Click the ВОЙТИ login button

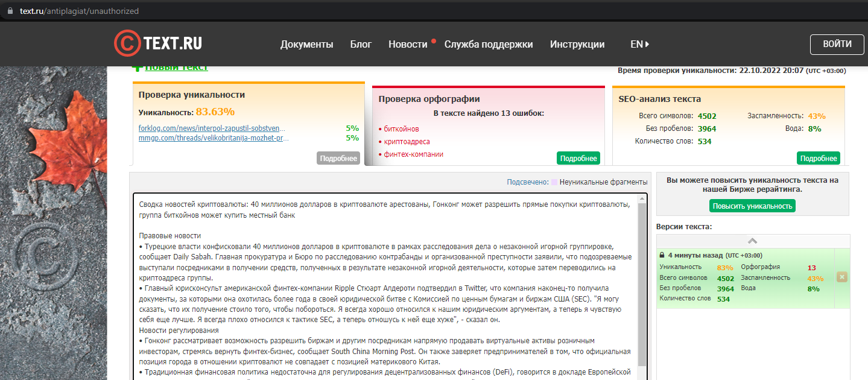click(x=837, y=44)
